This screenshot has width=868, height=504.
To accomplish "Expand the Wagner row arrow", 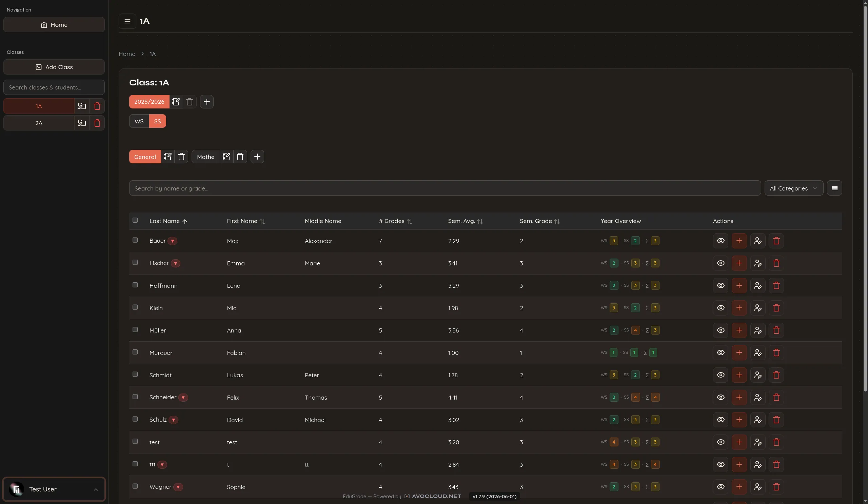I will coord(178,487).
